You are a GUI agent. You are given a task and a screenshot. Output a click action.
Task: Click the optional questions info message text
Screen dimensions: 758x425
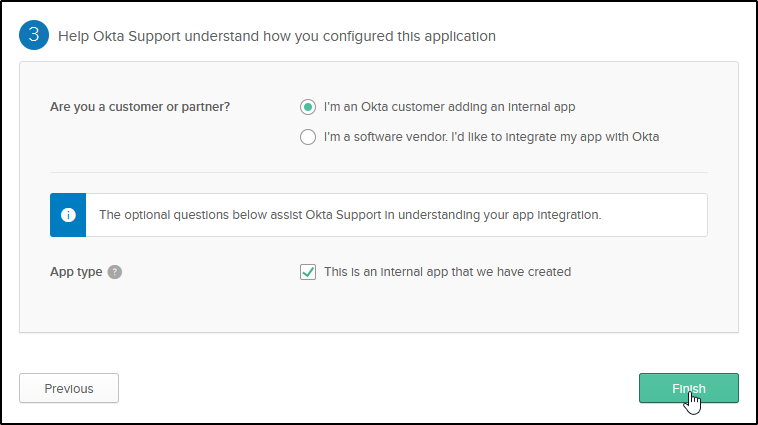pyautogui.click(x=350, y=215)
